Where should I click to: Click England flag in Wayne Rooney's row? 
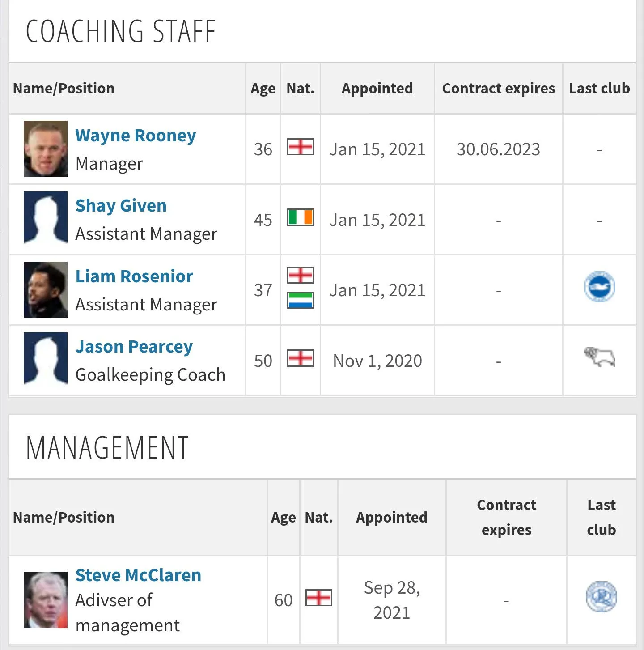click(300, 147)
